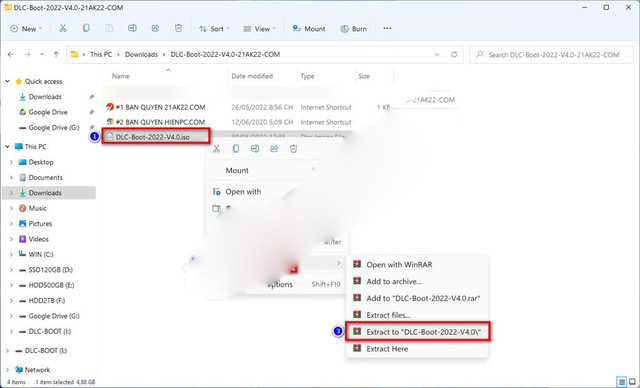The height and width of the screenshot is (388, 640).
Task: Switch to details view icon in status bar
Action: point(622,382)
